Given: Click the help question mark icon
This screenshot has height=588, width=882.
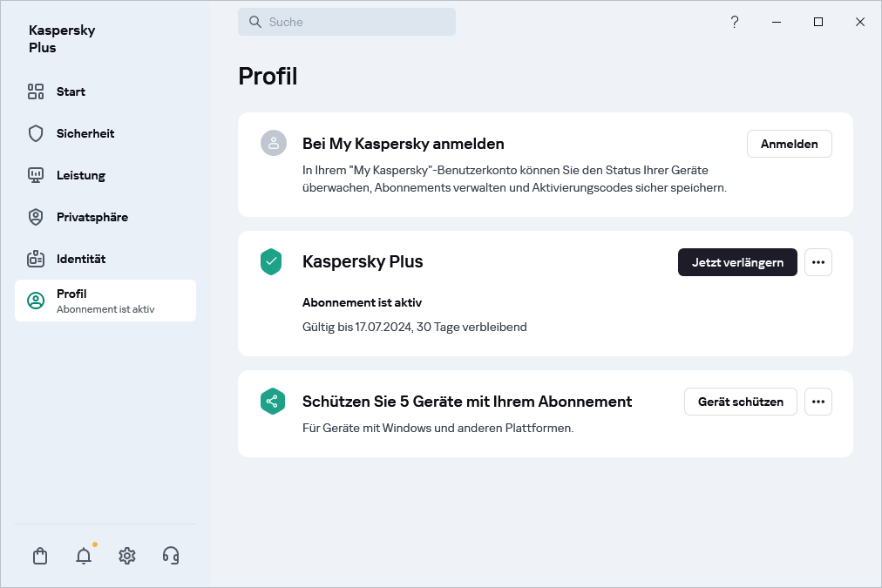Looking at the screenshot, I should pyautogui.click(x=735, y=22).
